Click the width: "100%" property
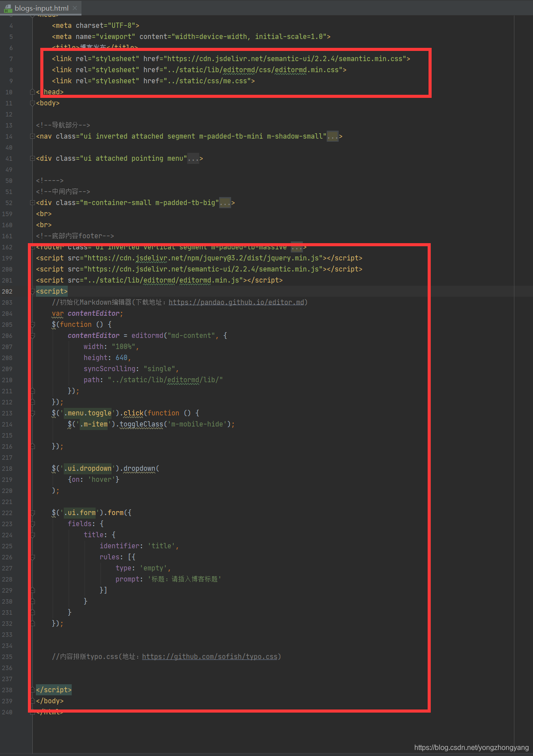Viewport: 533px width, 756px height. pyautogui.click(x=112, y=347)
